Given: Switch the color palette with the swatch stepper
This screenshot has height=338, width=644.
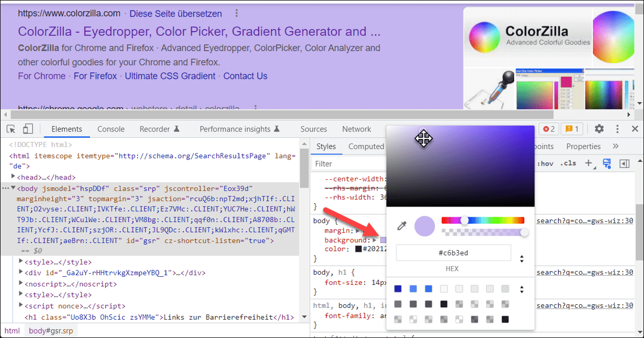Looking at the screenshot, I should click(521, 289).
